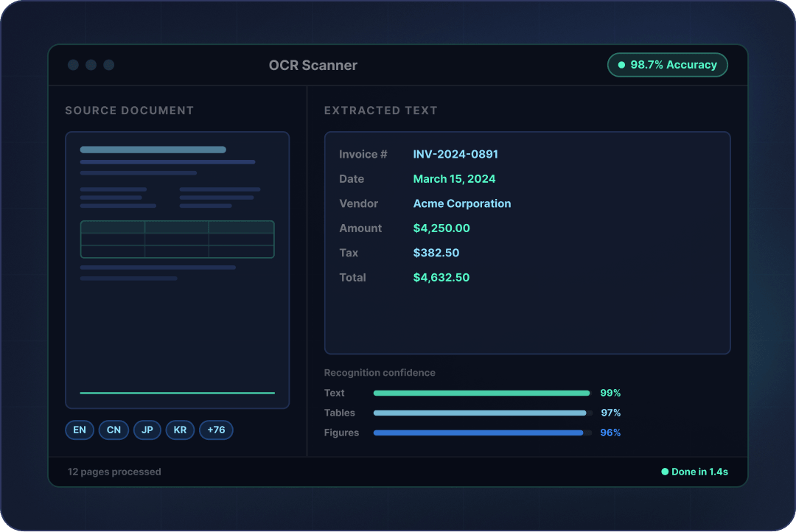Click the 96% confidence value
796x532 pixels.
click(610, 433)
